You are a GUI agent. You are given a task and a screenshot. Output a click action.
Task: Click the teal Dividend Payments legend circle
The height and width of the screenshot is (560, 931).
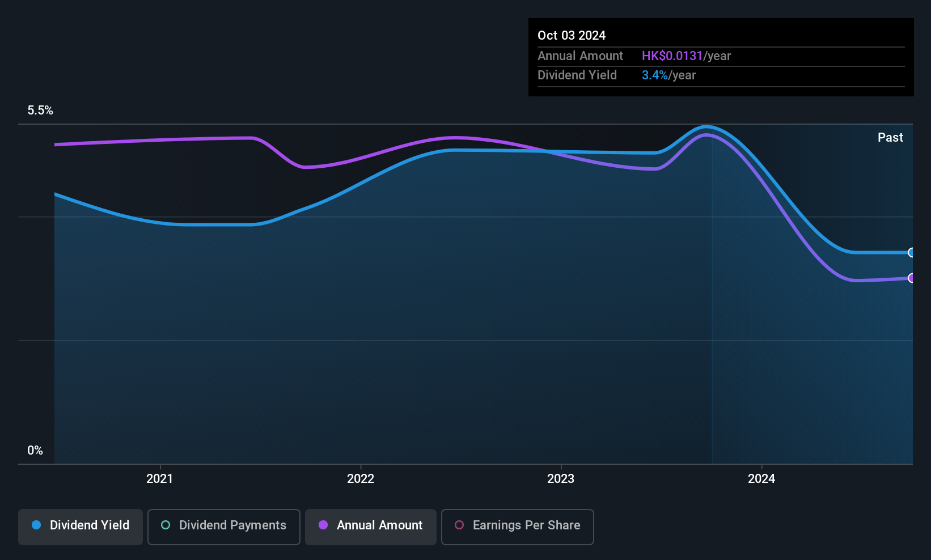(166, 525)
